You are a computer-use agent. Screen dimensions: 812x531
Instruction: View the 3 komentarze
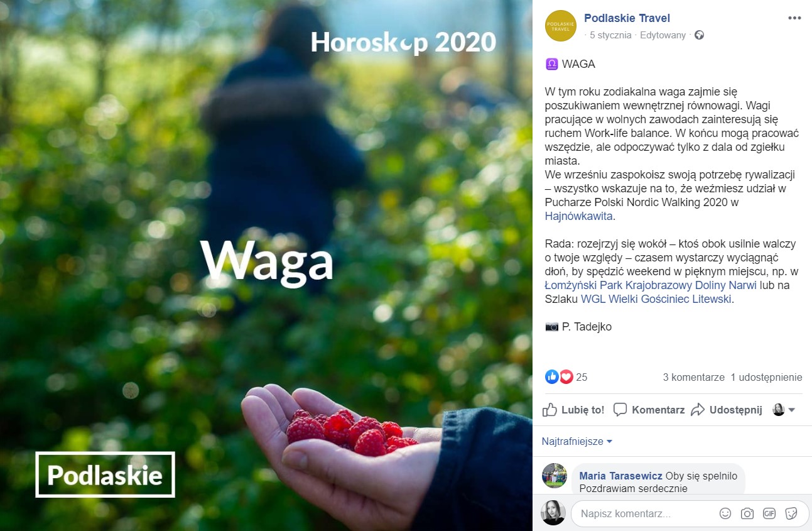(694, 377)
